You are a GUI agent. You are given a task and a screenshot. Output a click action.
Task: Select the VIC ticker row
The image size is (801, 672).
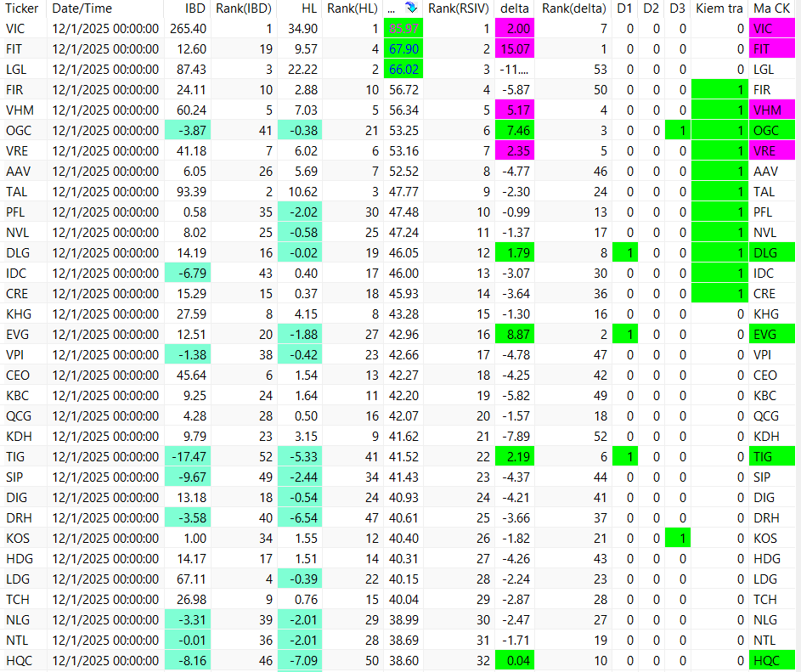tap(401, 29)
